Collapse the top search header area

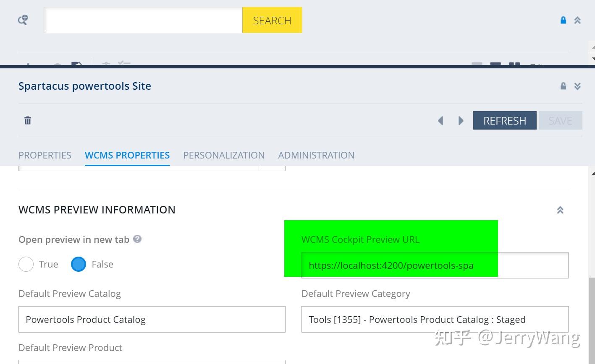coord(578,20)
